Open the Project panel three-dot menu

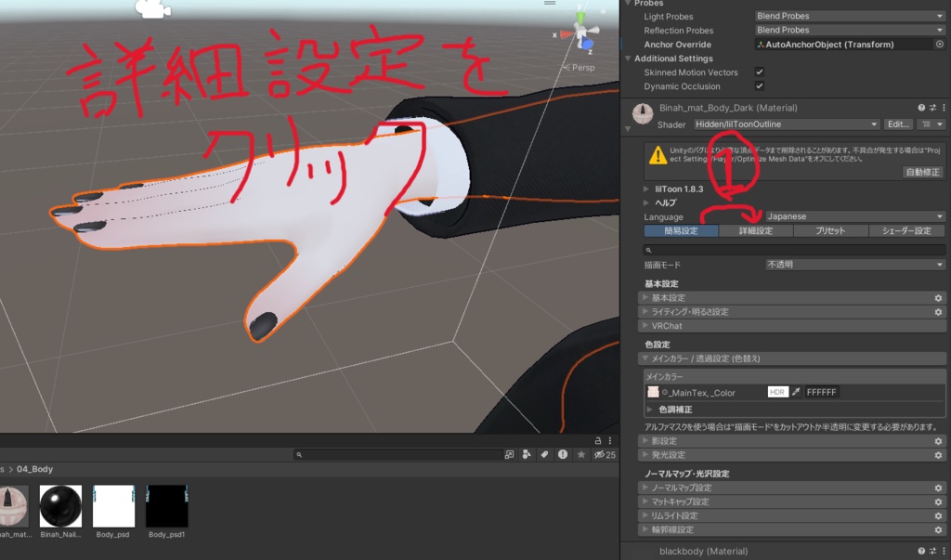click(x=609, y=440)
